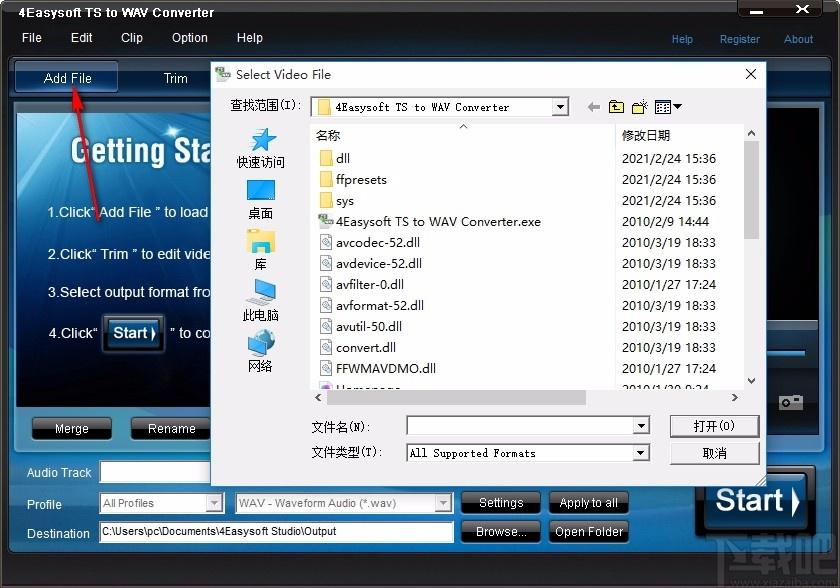This screenshot has height=588, width=840.
Task: Select the Libraries (库) location
Action: coord(261,250)
